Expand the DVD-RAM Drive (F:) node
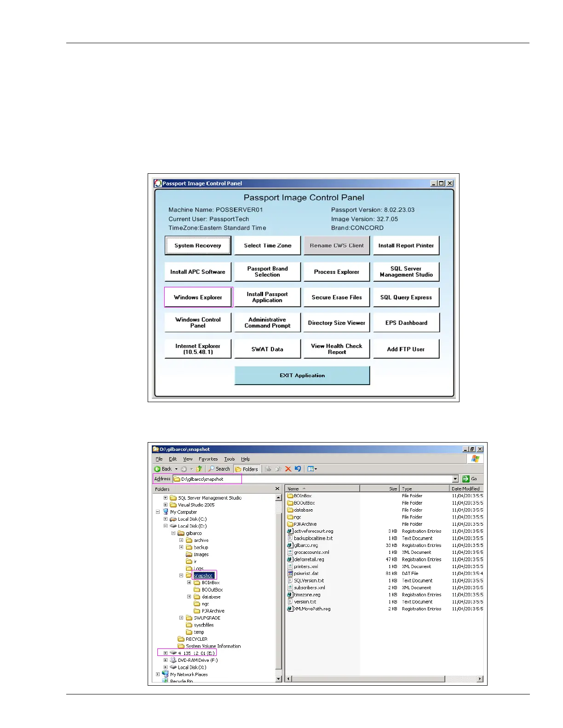 (x=166, y=660)
